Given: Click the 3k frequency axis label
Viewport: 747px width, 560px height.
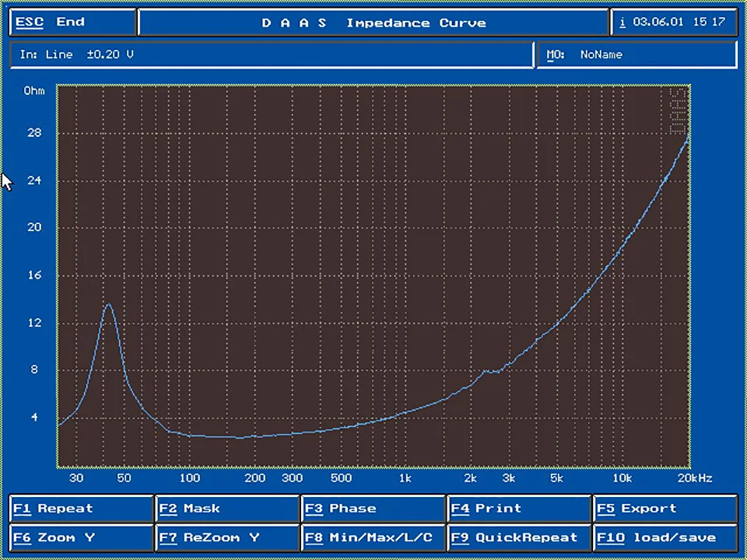Looking at the screenshot, I should [509, 478].
